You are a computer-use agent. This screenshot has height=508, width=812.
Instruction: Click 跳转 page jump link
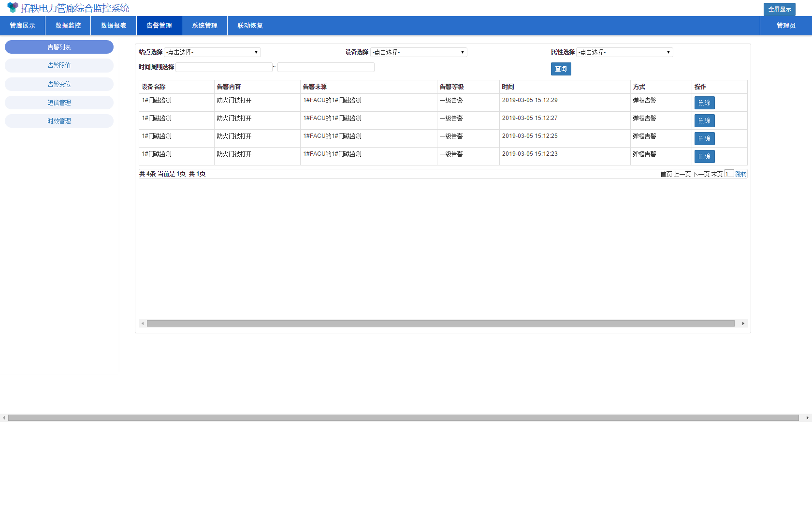point(740,174)
